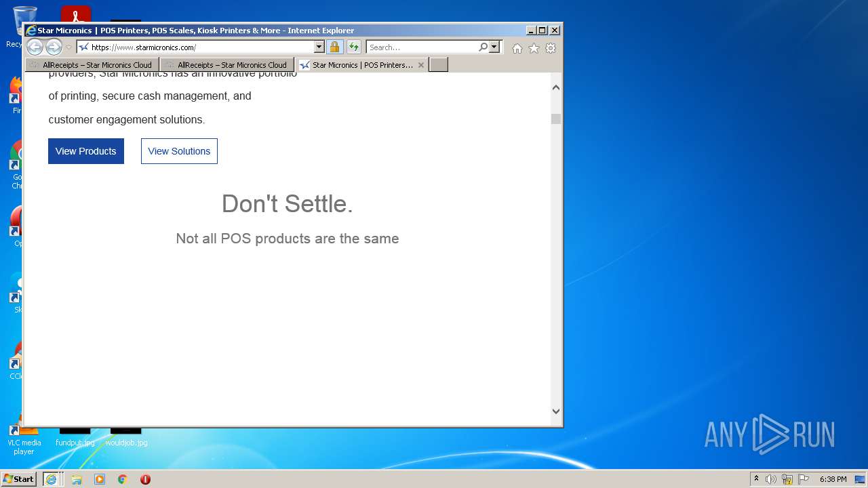Open Favorites star icon
Image resolution: width=868 pixels, height=488 pixels.
click(x=534, y=48)
